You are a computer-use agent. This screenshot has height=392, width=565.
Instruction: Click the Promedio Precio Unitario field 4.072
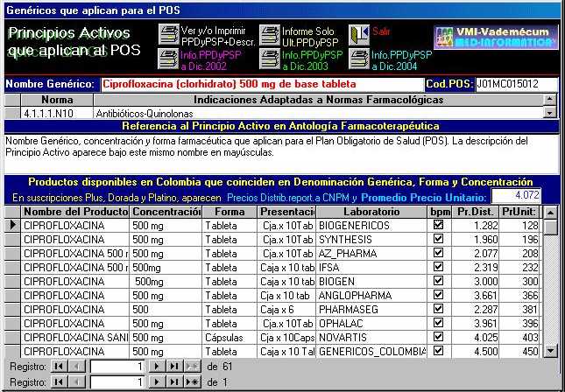click(x=516, y=196)
